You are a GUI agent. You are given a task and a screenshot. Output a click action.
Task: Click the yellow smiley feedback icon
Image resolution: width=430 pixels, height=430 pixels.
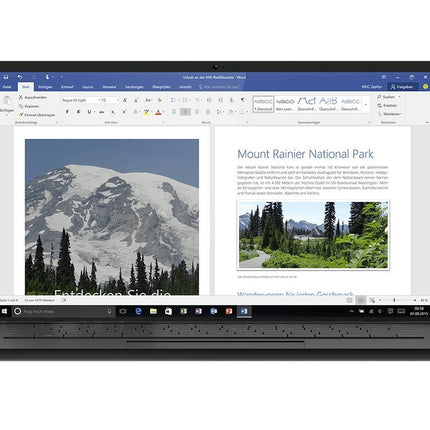(425, 86)
